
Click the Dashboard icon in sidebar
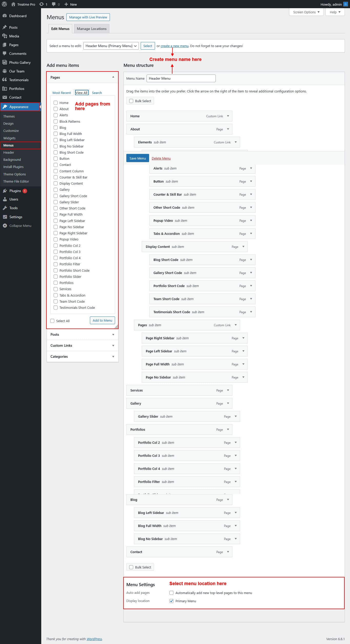(4, 16)
